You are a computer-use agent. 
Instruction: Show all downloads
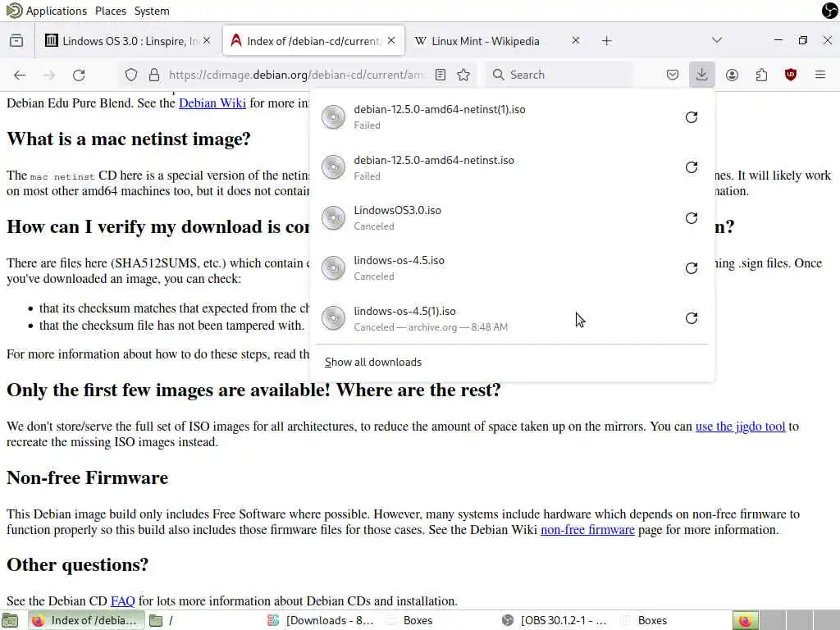373,362
